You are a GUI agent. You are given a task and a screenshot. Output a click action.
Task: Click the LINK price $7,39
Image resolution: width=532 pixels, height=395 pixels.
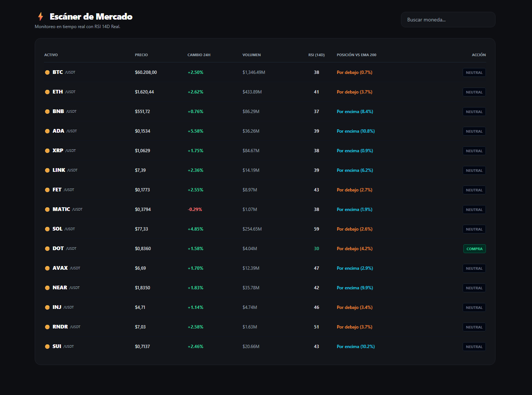click(x=140, y=170)
